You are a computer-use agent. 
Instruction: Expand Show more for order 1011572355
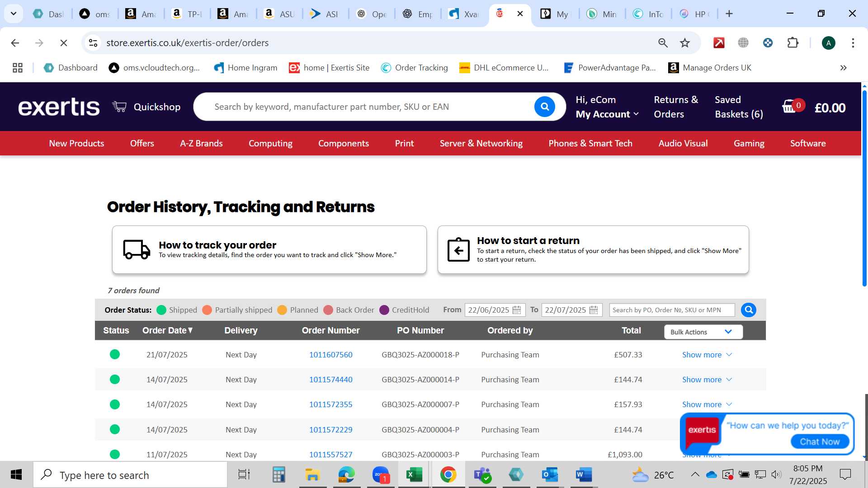[707, 404]
